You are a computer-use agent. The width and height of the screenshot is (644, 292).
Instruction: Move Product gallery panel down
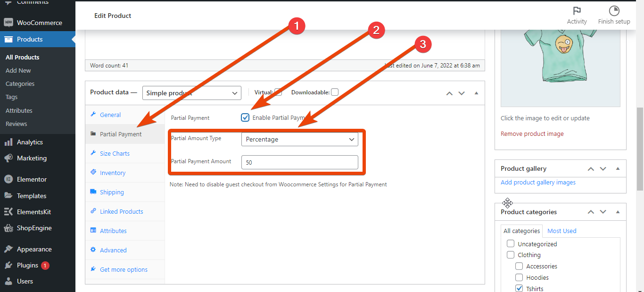pyautogui.click(x=603, y=168)
